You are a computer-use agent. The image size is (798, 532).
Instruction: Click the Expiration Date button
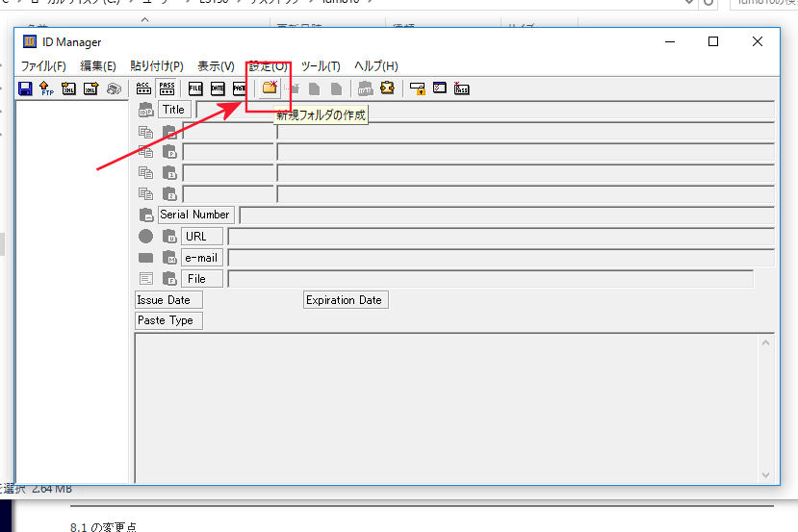pos(346,300)
